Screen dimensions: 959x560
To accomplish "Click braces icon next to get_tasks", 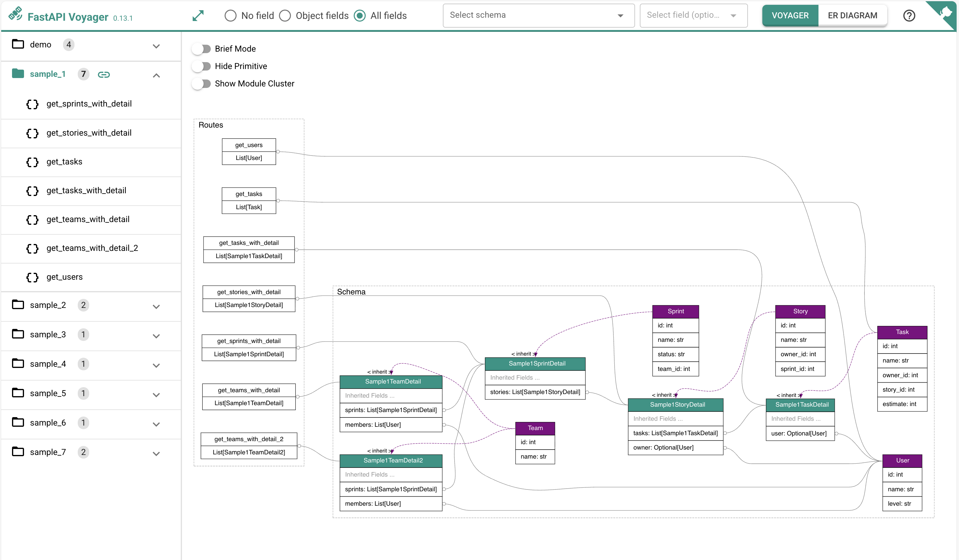I will (32, 162).
